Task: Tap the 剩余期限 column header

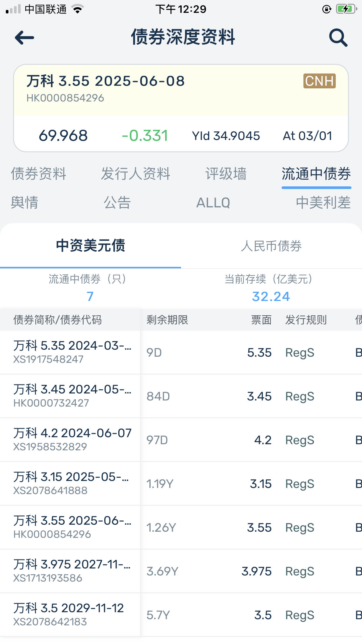Action: pos(167,320)
